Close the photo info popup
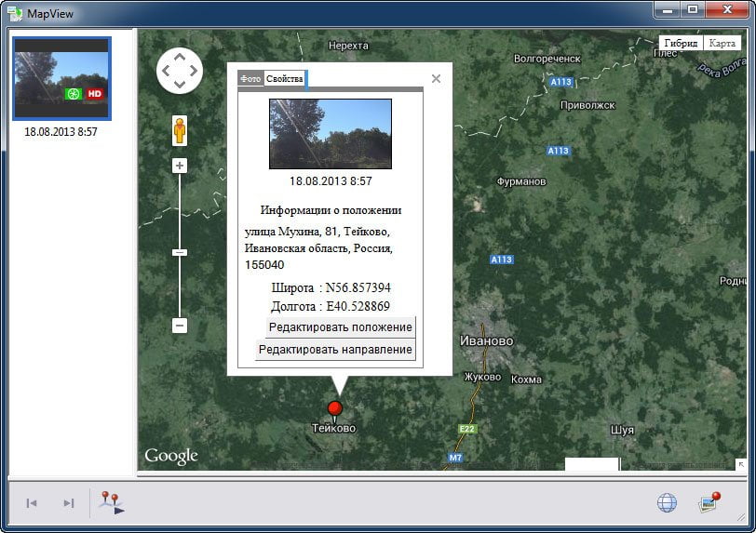This screenshot has height=533, width=756. pyautogui.click(x=436, y=78)
